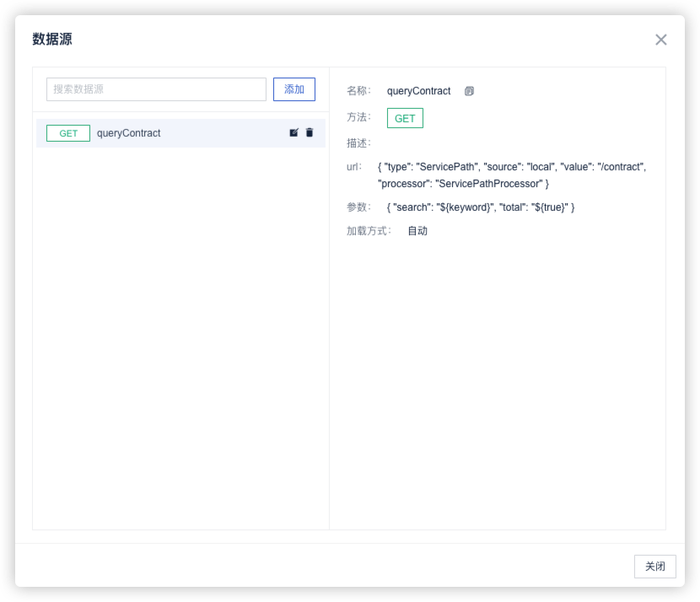Viewport: 700px width, 602px height.
Task: Click the 添加 button
Action: (293, 89)
